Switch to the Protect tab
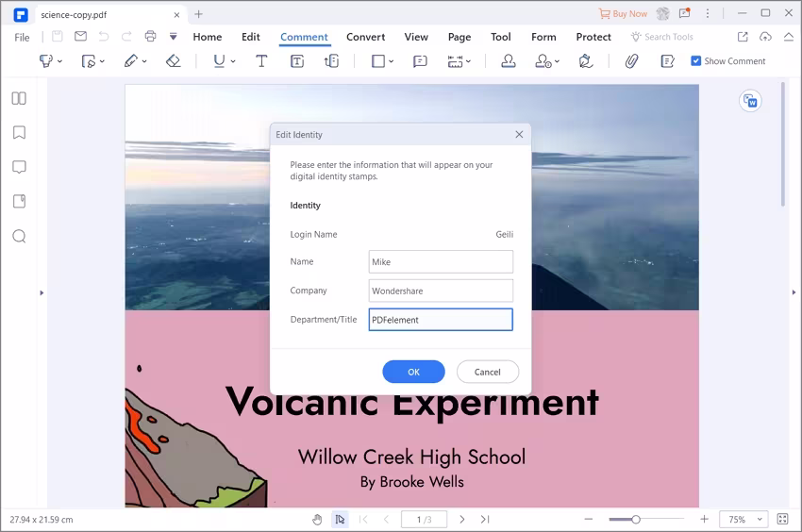This screenshot has width=802, height=532. [593, 37]
